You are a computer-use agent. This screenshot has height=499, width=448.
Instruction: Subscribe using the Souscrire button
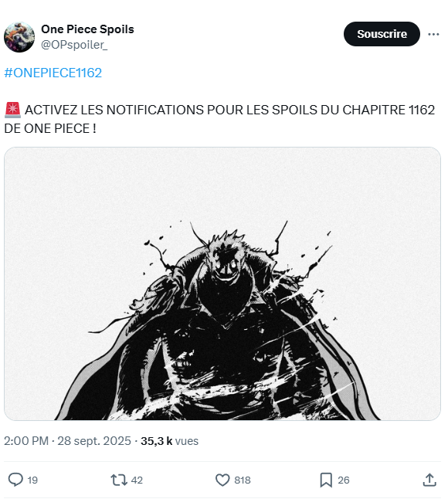pyautogui.click(x=382, y=34)
